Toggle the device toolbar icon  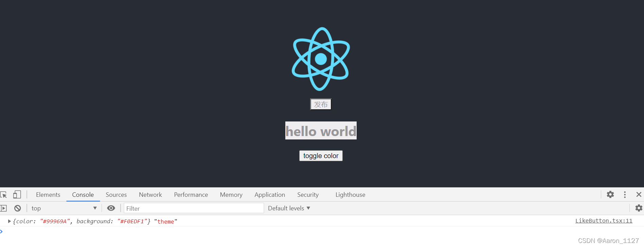[x=17, y=194]
